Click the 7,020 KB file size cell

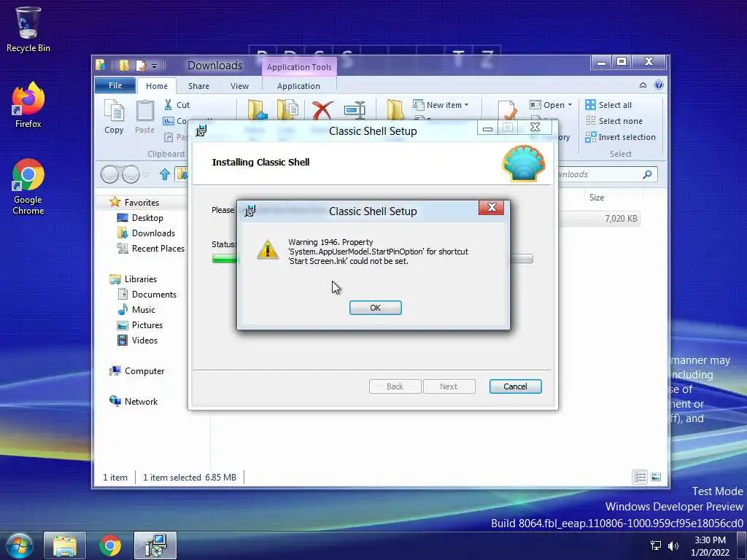click(621, 219)
